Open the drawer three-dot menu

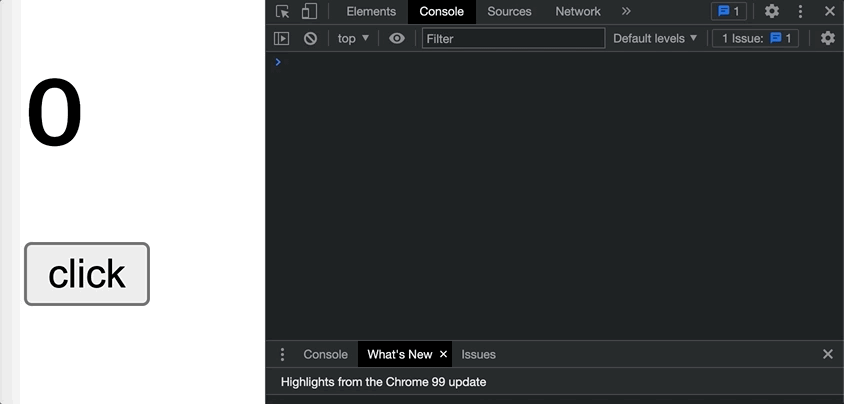pos(282,355)
